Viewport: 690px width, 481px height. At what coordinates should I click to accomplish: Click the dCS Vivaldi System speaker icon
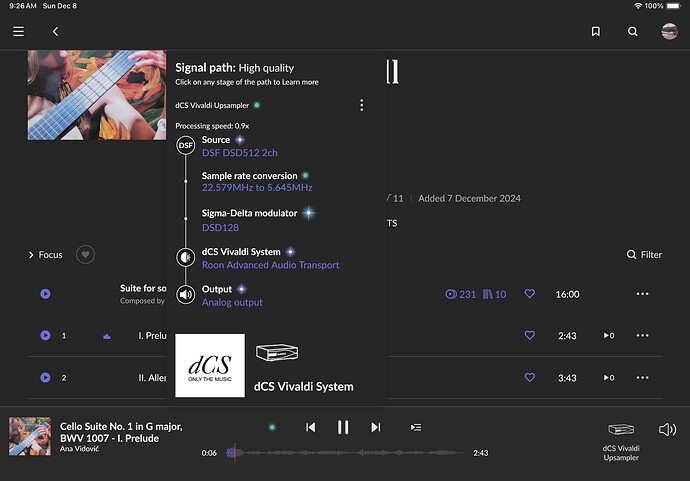[186, 257]
